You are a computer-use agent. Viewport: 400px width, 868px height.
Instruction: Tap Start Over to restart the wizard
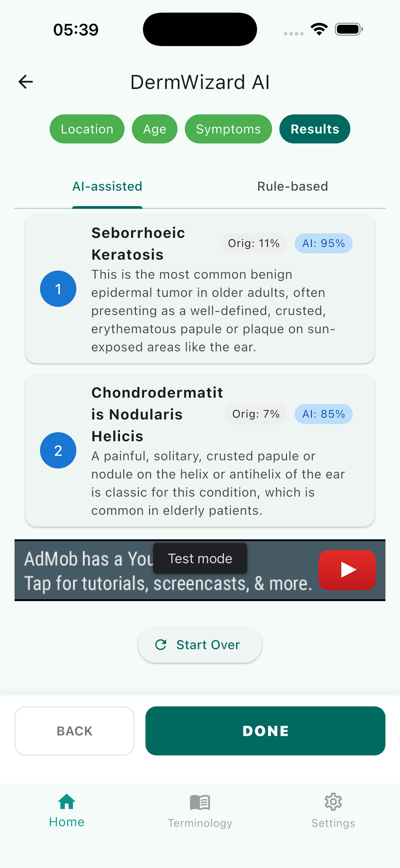tap(199, 644)
